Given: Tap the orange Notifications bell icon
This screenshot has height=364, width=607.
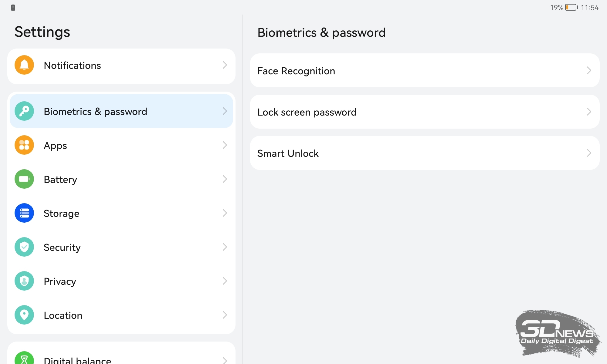Looking at the screenshot, I should click(24, 65).
